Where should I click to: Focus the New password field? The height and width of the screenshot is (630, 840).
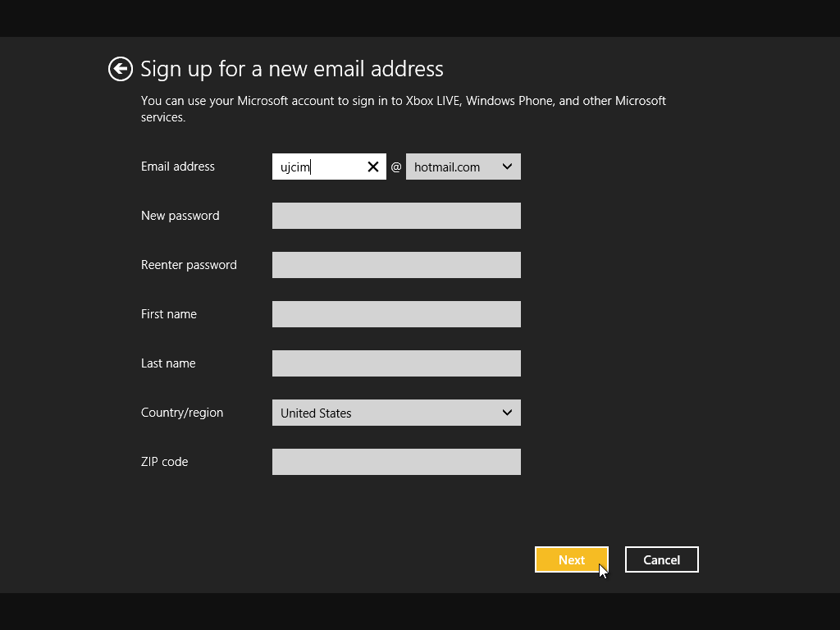tap(396, 216)
